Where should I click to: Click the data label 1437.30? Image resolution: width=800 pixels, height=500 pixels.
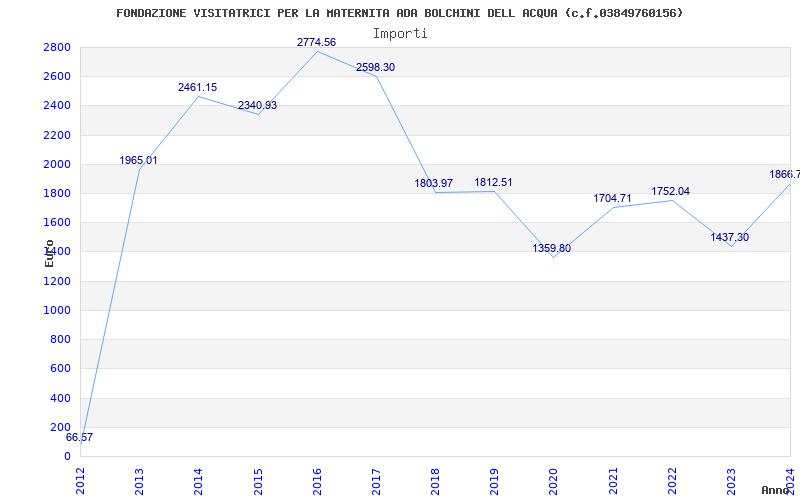pos(730,237)
